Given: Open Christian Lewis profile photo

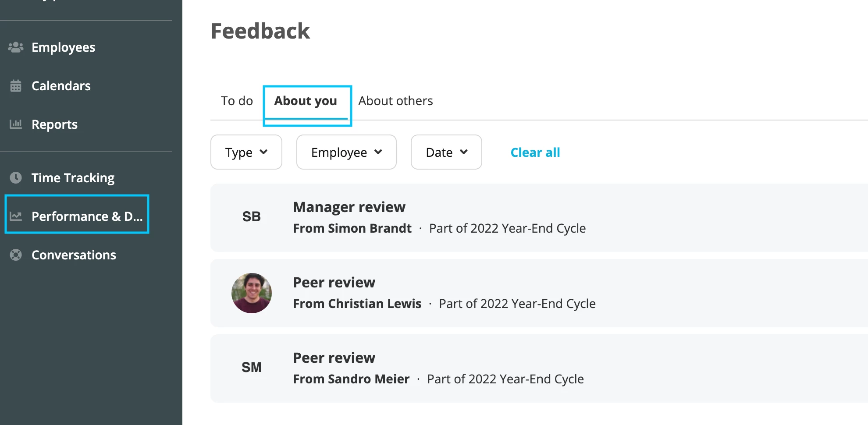Looking at the screenshot, I should (252, 293).
